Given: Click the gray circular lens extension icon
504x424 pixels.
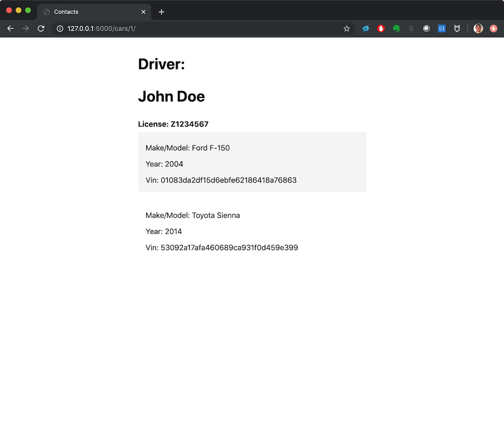Looking at the screenshot, I should point(426,29).
